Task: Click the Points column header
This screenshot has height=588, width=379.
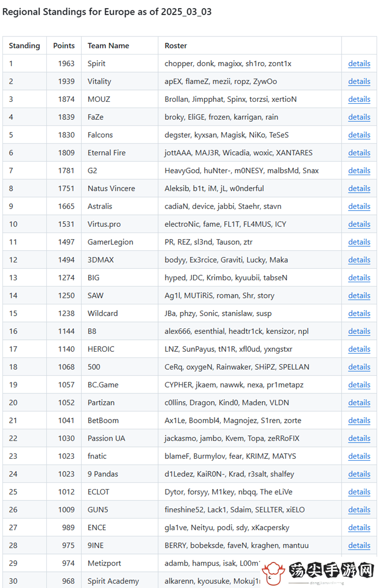Action: pos(64,46)
